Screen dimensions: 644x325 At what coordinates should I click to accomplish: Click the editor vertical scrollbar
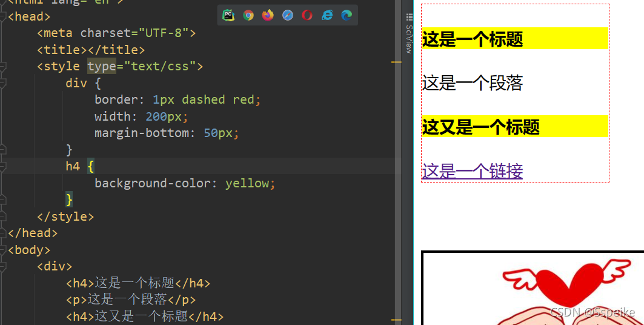(x=398, y=162)
